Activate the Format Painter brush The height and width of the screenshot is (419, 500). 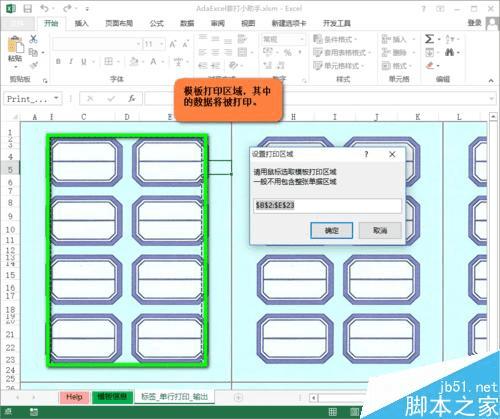[33, 65]
